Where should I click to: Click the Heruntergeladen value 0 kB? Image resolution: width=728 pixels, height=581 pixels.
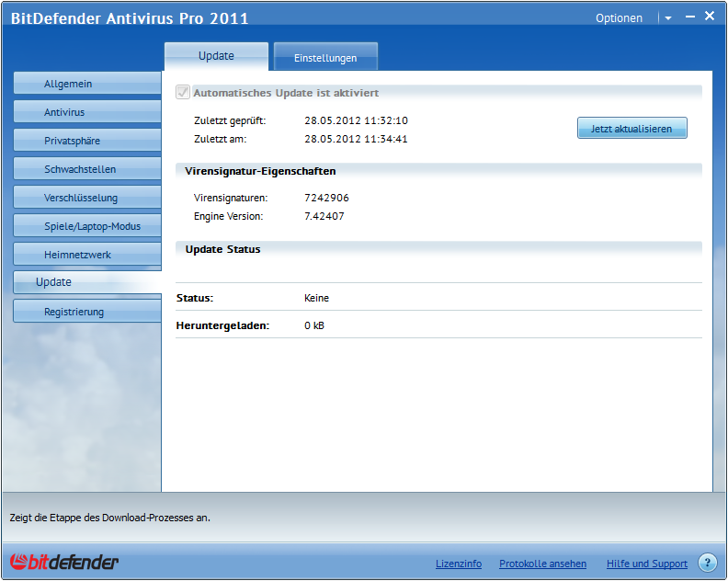[314, 325]
